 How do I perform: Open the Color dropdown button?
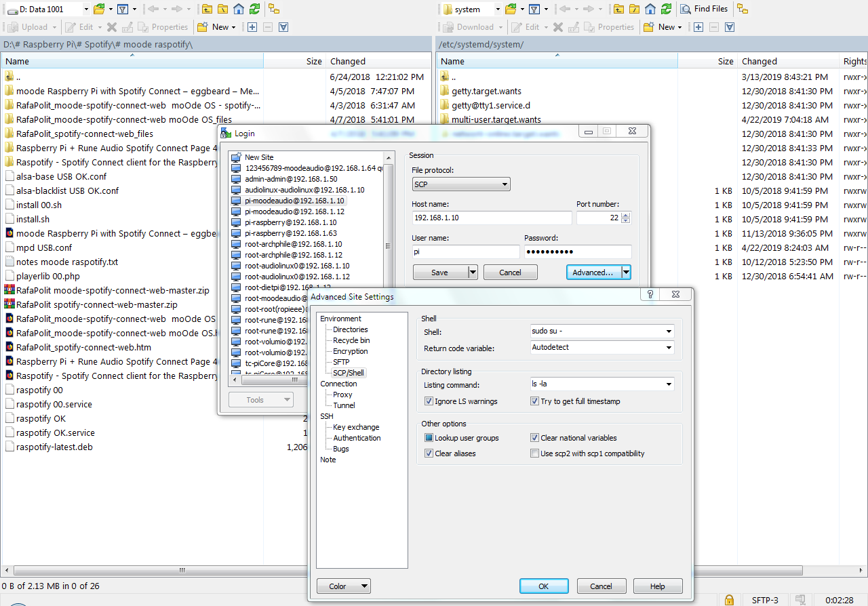344,586
